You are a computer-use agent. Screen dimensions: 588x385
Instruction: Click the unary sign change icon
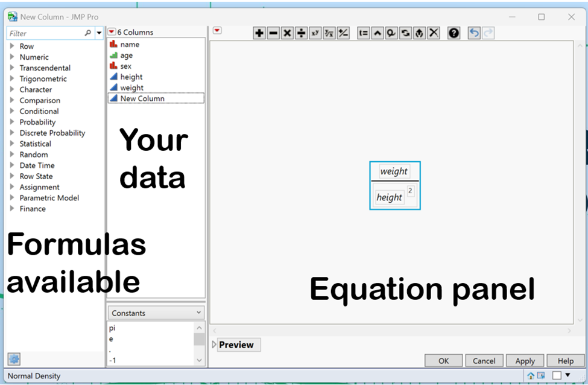[343, 33]
